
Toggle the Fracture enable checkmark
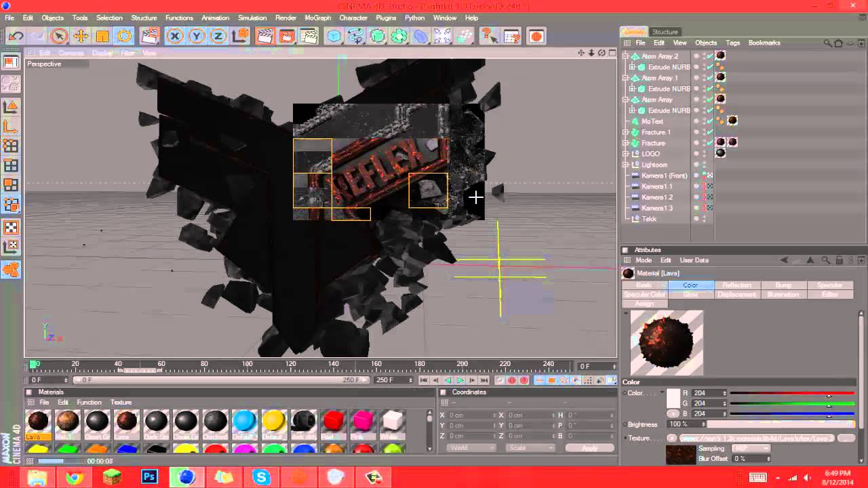(x=710, y=143)
